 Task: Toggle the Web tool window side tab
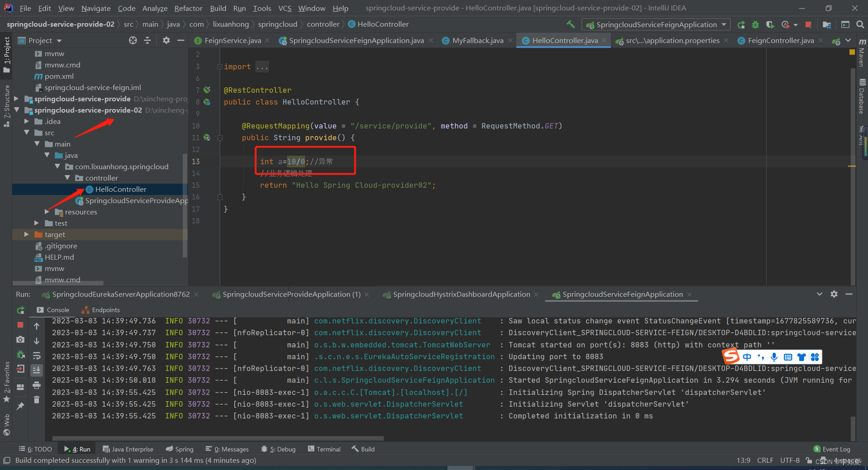(6, 425)
